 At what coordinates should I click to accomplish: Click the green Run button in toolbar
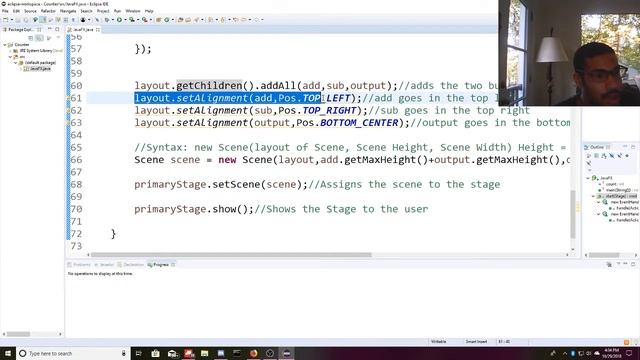pyautogui.click(x=119, y=20)
